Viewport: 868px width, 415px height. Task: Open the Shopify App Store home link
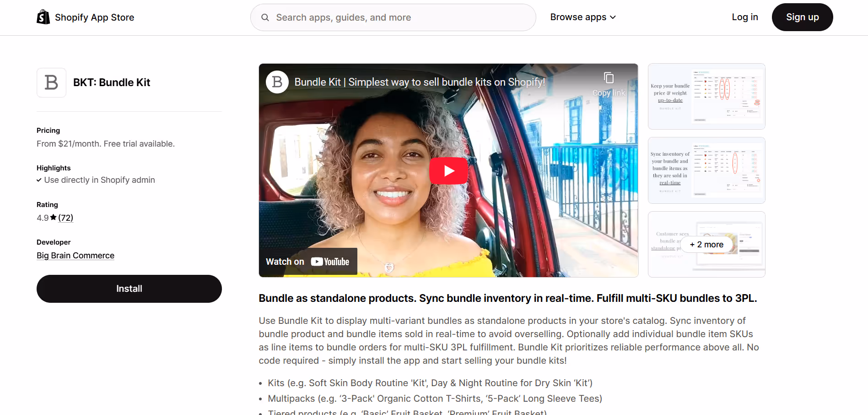point(86,17)
